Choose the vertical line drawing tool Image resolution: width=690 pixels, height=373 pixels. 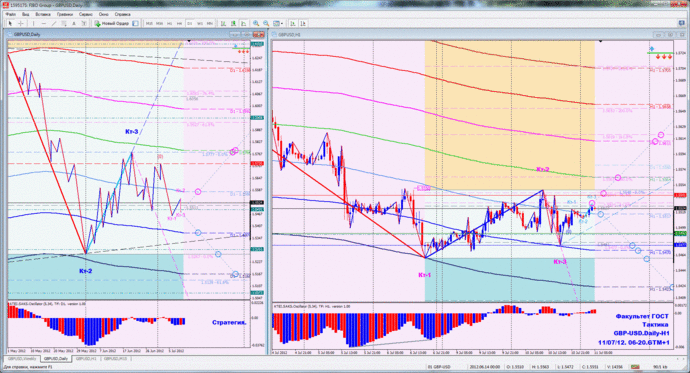point(33,23)
